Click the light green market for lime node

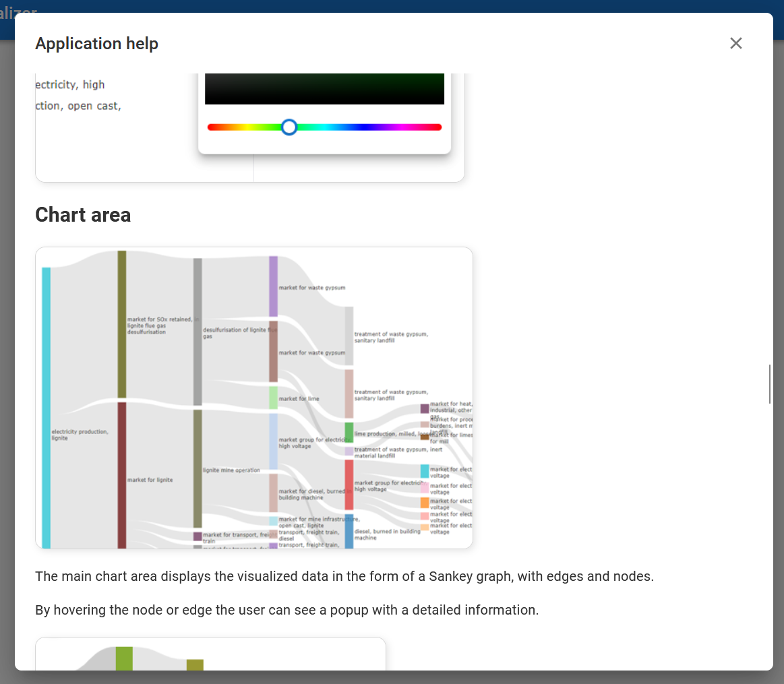click(274, 398)
